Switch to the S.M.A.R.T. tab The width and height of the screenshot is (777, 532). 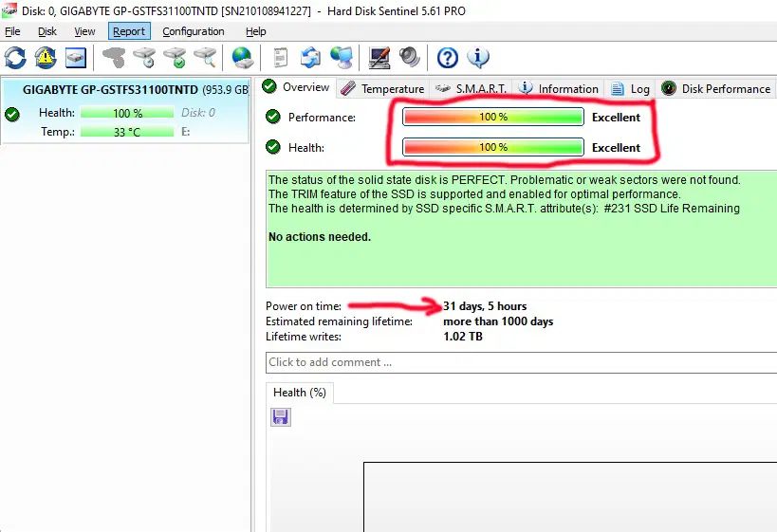click(x=471, y=89)
